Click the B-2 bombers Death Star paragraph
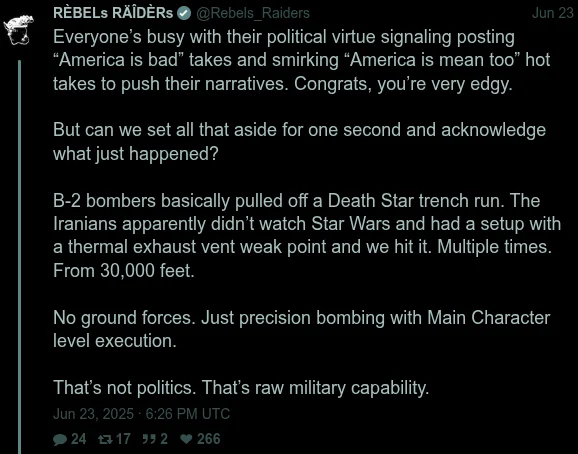The height and width of the screenshot is (454, 578). pyautogui.click(x=307, y=235)
